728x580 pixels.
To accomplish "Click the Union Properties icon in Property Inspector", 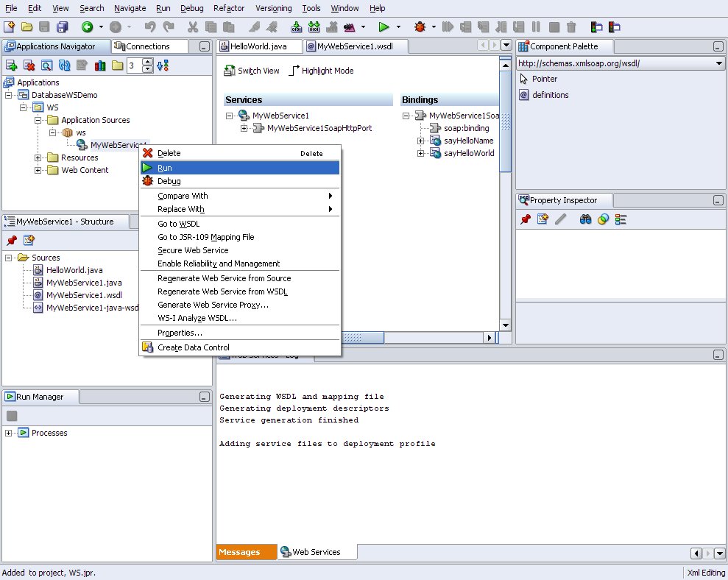I will point(603,219).
